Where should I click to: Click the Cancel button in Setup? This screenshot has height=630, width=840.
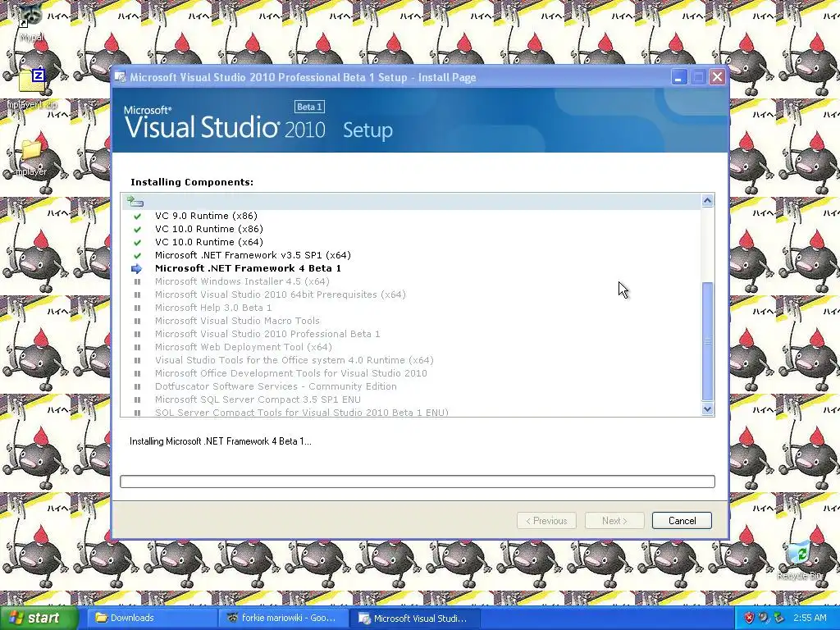point(682,521)
